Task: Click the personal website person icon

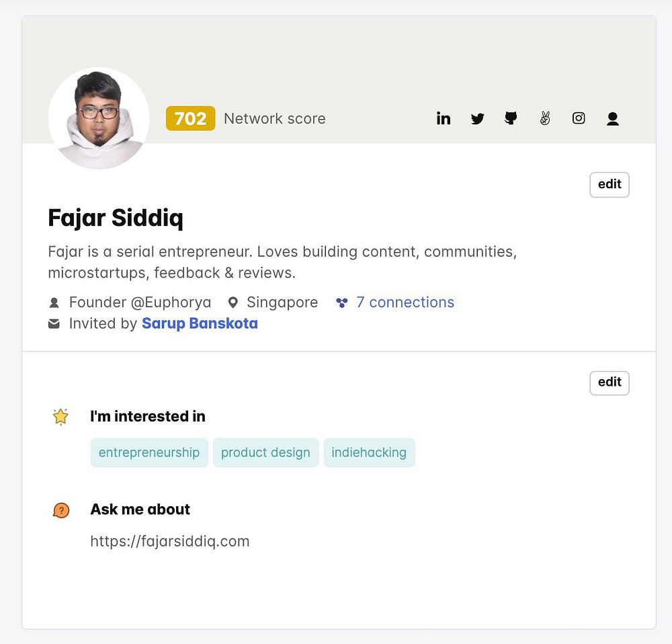Action: tap(612, 119)
